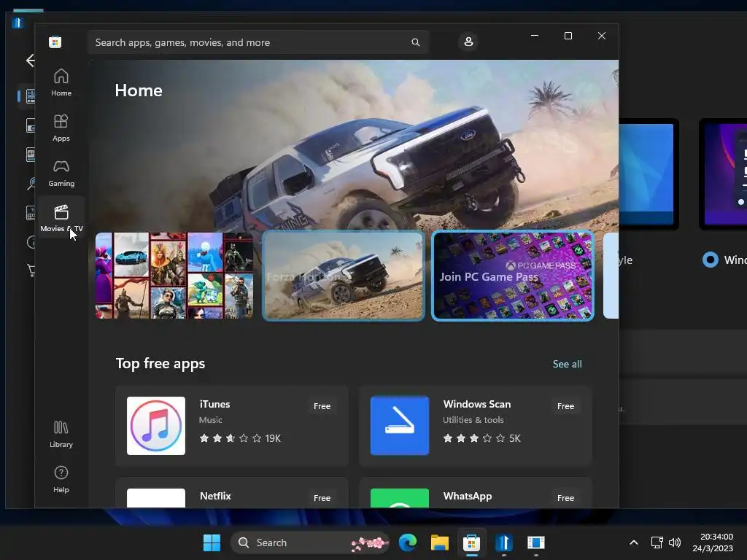Viewport: 747px width, 560px height.
Task: Open the account profile icon
Action: (468, 42)
